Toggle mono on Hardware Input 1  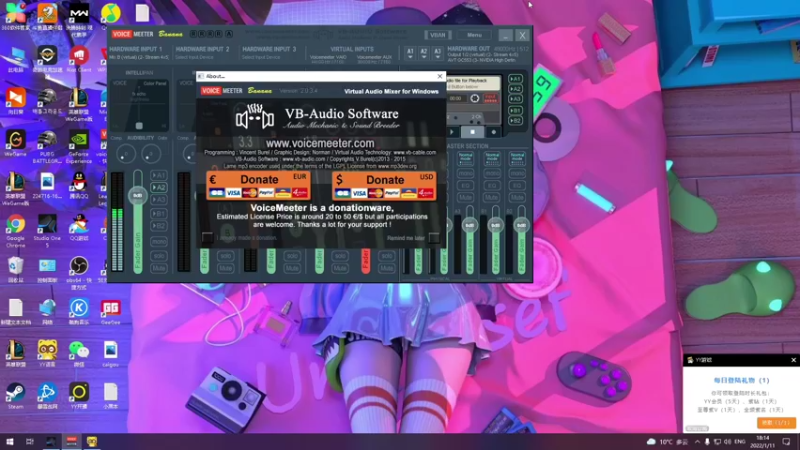pos(159,241)
